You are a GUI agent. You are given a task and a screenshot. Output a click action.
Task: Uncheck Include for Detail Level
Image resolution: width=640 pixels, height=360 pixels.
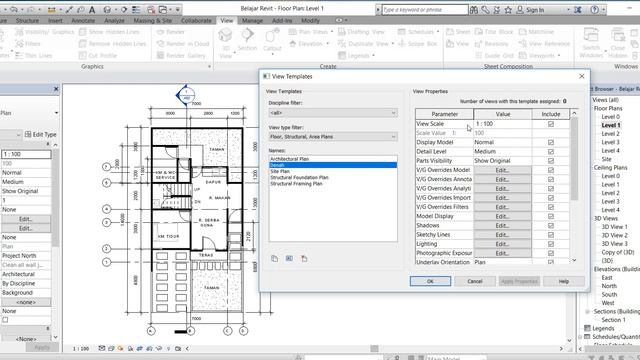pos(551,151)
